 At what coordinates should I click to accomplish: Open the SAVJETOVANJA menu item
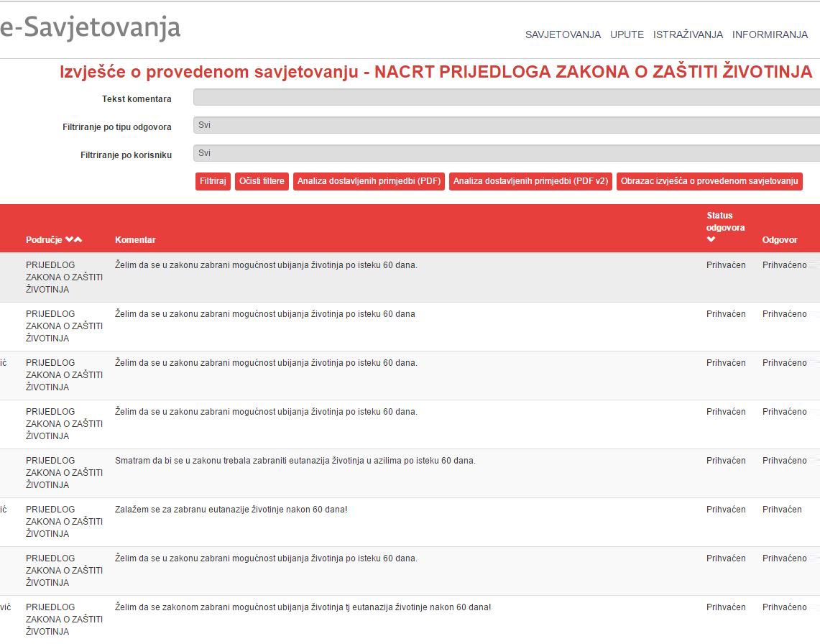pyautogui.click(x=563, y=34)
